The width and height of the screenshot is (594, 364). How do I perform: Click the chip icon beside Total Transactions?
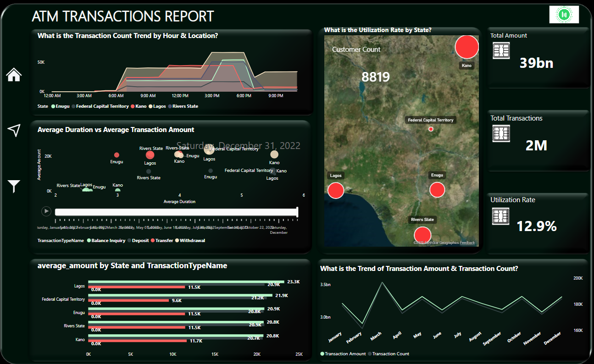tap(501, 133)
